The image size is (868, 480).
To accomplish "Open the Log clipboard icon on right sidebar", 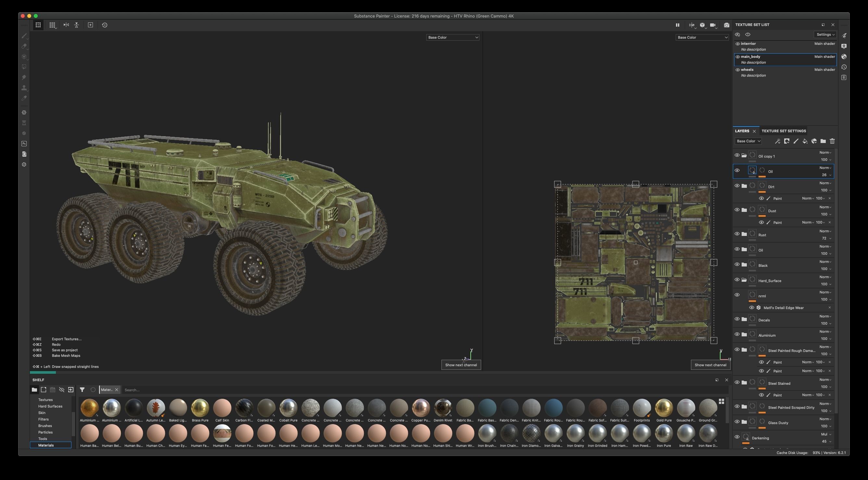I will 844,78.
